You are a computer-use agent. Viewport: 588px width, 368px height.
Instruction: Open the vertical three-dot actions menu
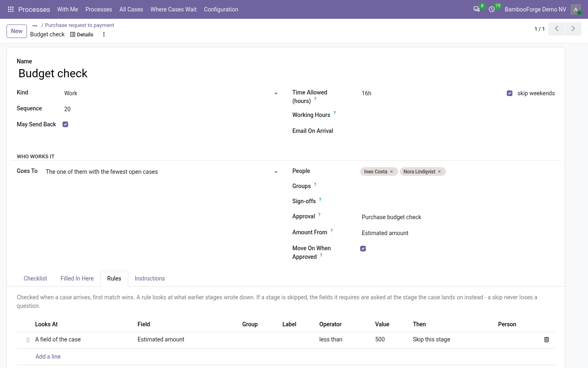pos(104,34)
